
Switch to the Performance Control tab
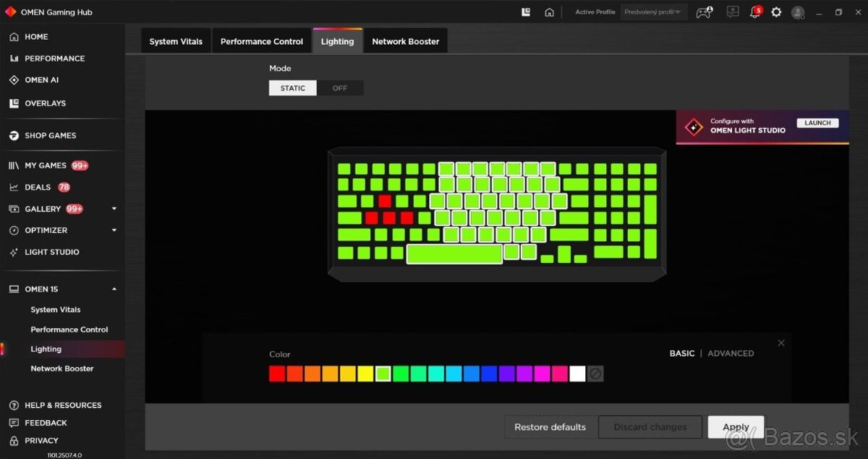[x=262, y=41]
